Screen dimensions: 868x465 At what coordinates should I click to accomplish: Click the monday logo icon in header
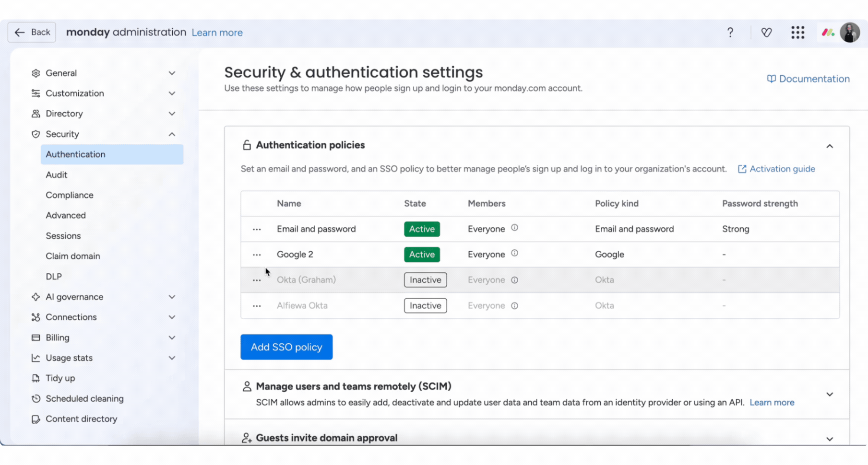[828, 32]
